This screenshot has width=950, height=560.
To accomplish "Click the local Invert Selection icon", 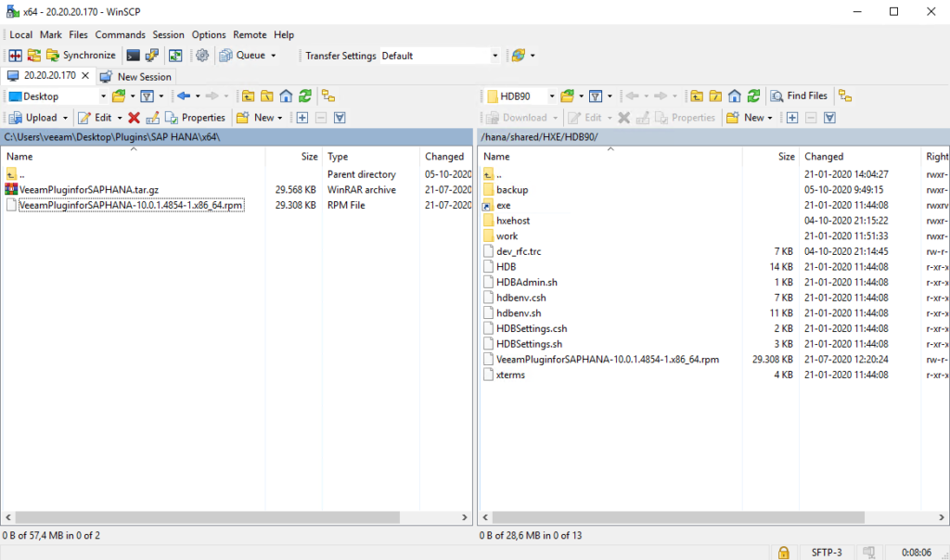I will [340, 118].
